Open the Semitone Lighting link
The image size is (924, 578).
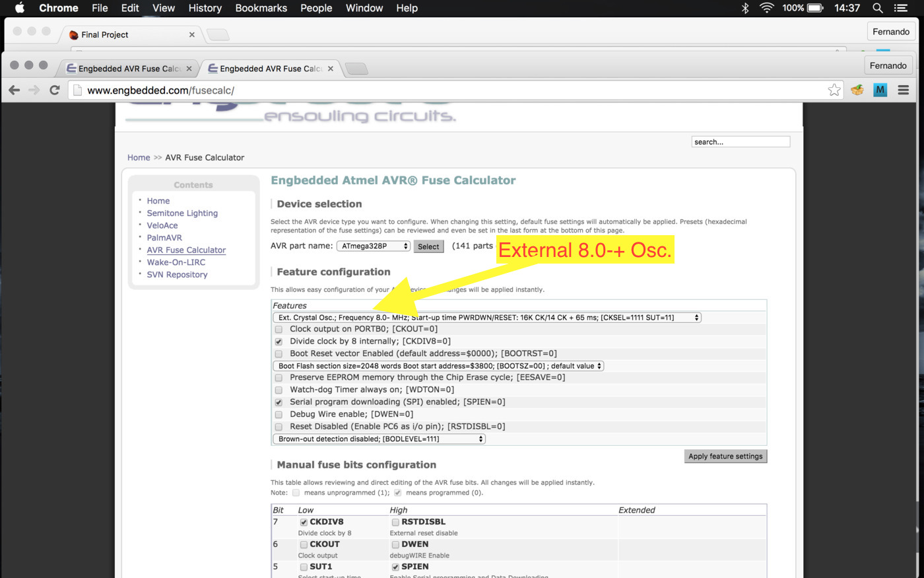tap(182, 213)
